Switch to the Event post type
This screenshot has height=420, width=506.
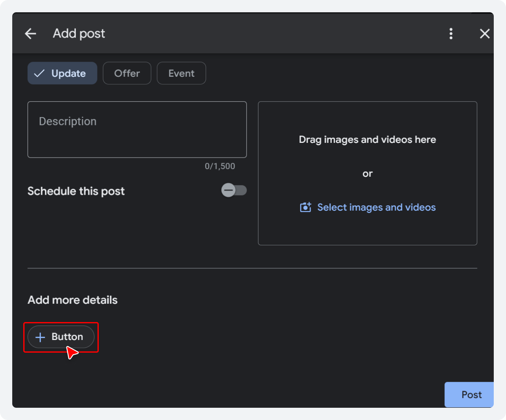[182, 73]
